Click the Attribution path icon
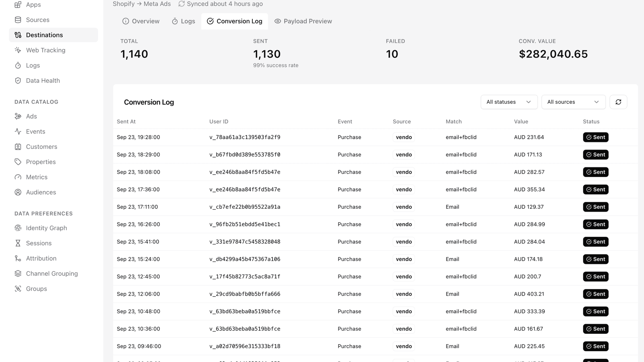The height and width of the screenshot is (362, 644). [x=18, y=258]
